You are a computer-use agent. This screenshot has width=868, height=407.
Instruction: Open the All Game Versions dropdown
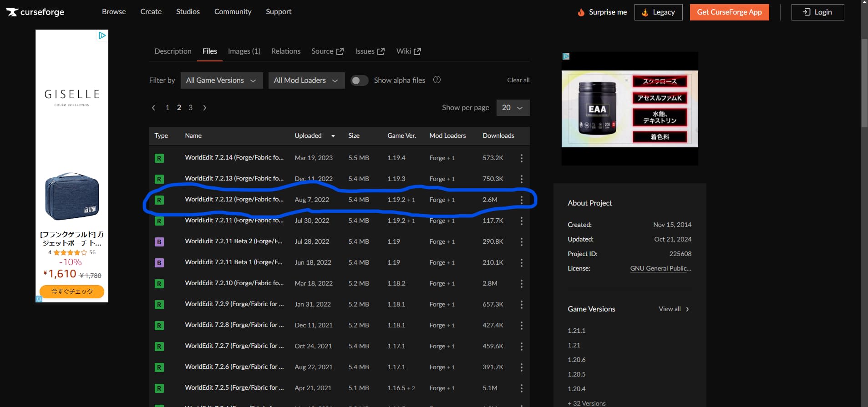coord(221,80)
